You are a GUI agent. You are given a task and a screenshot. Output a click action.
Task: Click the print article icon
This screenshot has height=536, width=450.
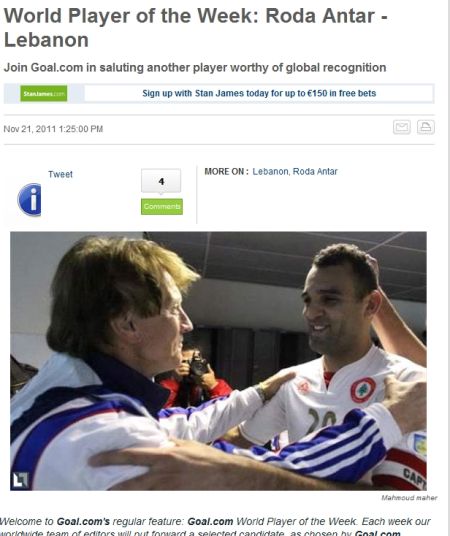point(426,127)
